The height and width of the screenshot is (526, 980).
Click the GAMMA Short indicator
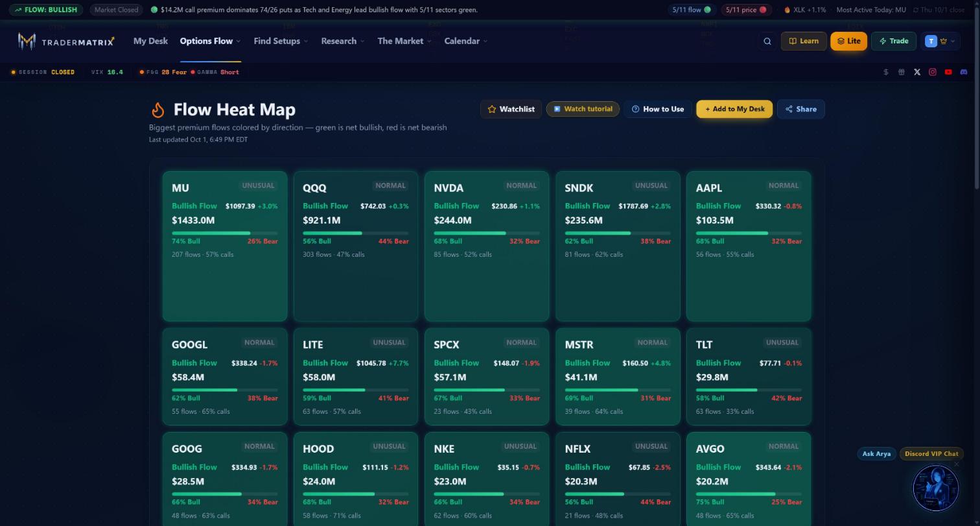click(x=215, y=72)
